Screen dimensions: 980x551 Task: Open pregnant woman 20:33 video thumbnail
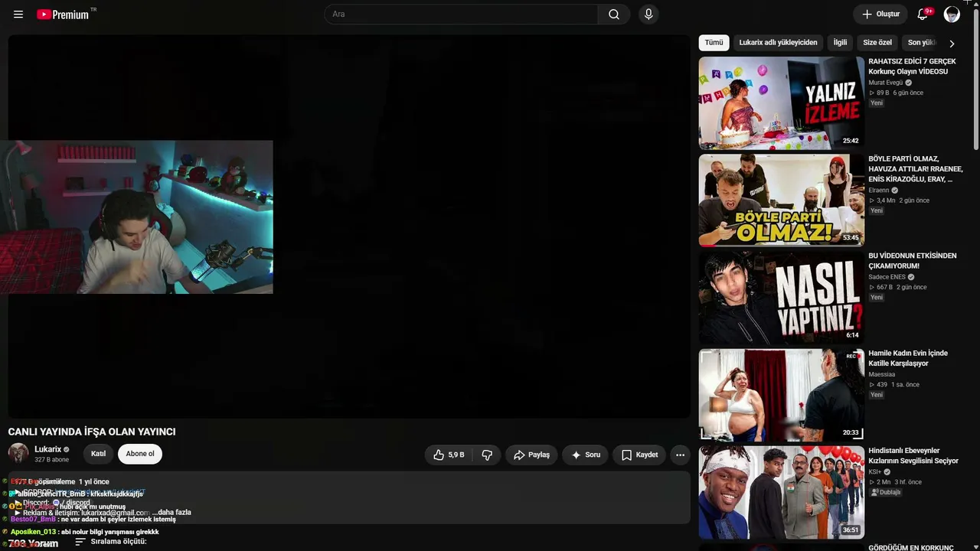tap(781, 395)
